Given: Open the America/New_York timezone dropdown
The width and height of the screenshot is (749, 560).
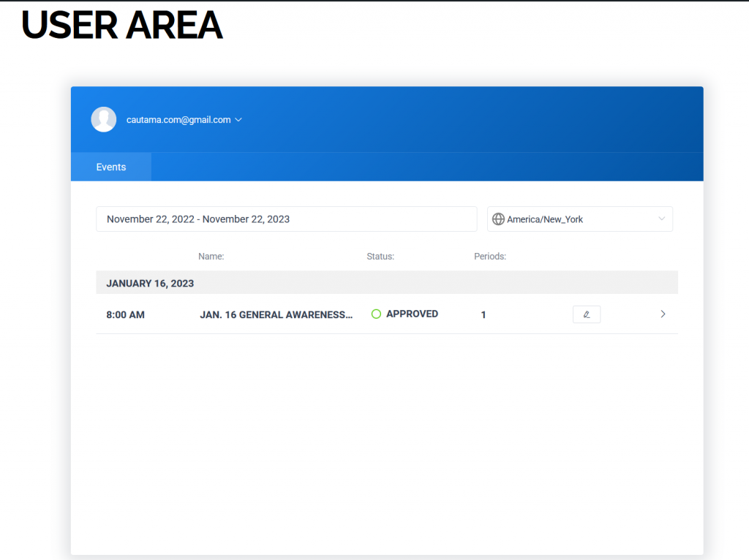Looking at the screenshot, I should pos(579,219).
